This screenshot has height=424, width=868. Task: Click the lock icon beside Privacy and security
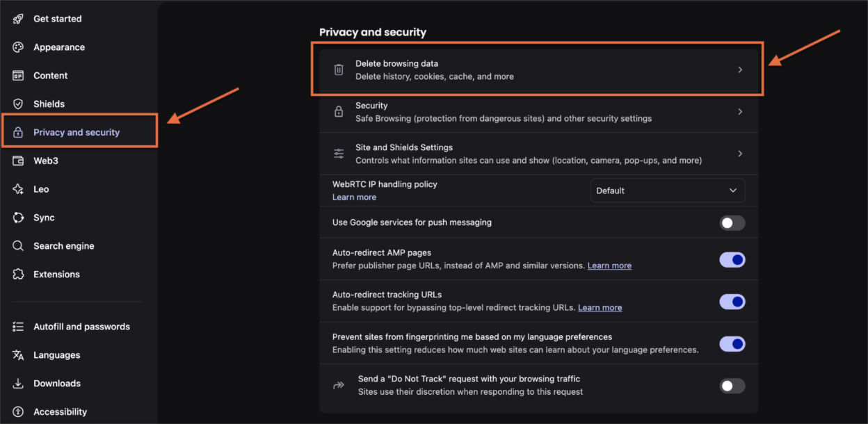pyautogui.click(x=19, y=133)
